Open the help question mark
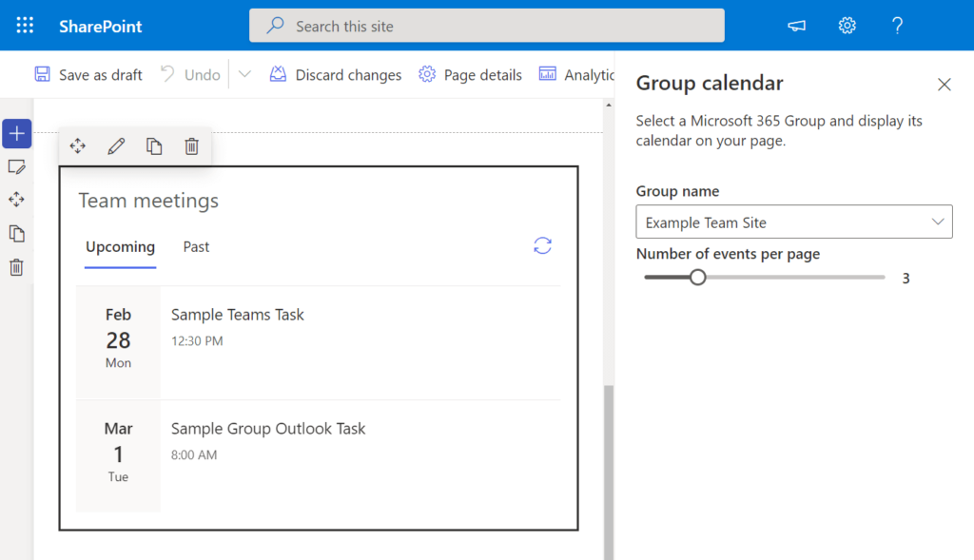The height and width of the screenshot is (560, 974). point(897,26)
